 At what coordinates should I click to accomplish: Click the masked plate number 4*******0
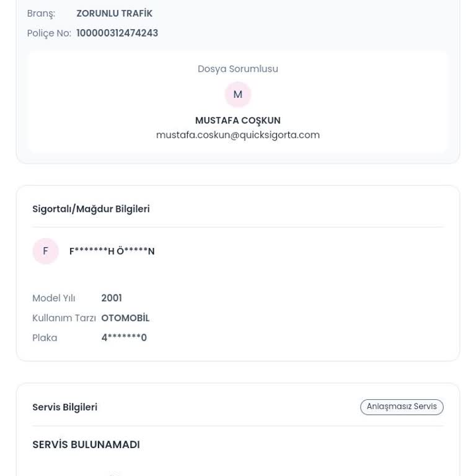124,338
